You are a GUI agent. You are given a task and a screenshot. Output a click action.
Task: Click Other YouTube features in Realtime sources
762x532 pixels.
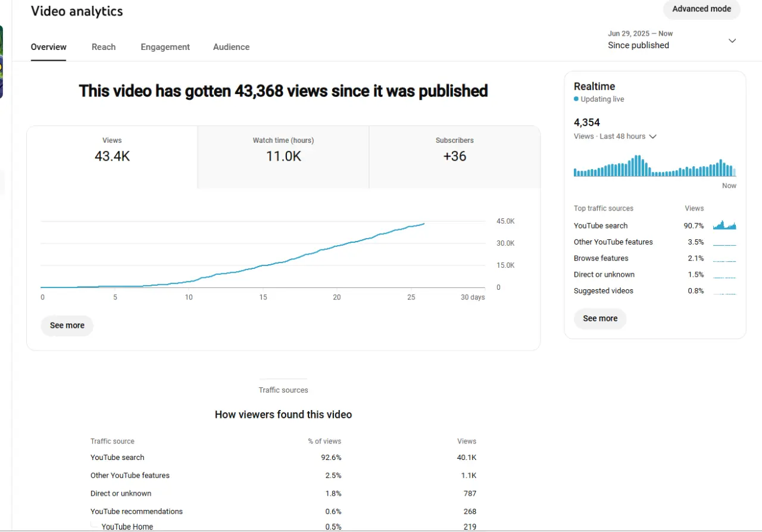(613, 242)
